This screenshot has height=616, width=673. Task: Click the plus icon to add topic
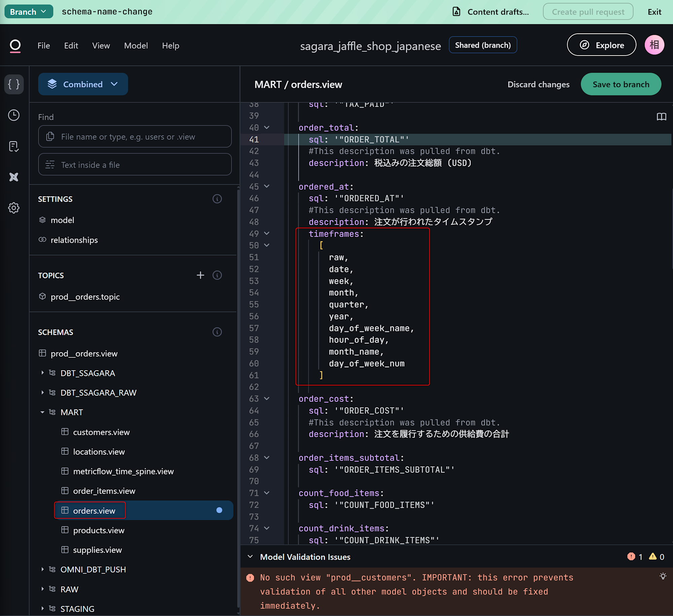click(200, 275)
